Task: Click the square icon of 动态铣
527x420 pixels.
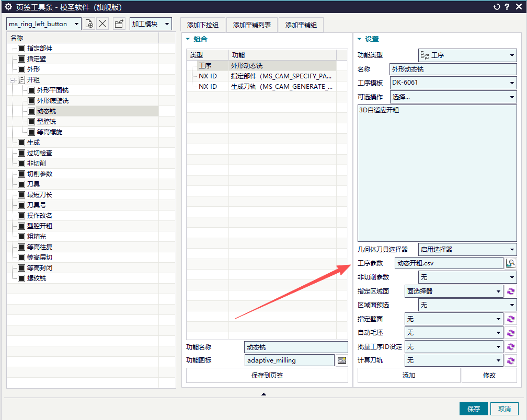Action: pos(31,111)
